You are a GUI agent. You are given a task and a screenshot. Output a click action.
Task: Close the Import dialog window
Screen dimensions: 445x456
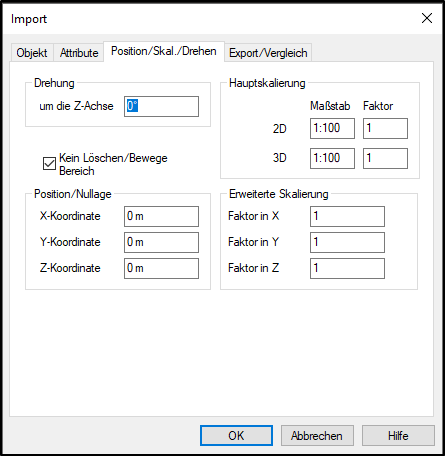pos(427,18)
